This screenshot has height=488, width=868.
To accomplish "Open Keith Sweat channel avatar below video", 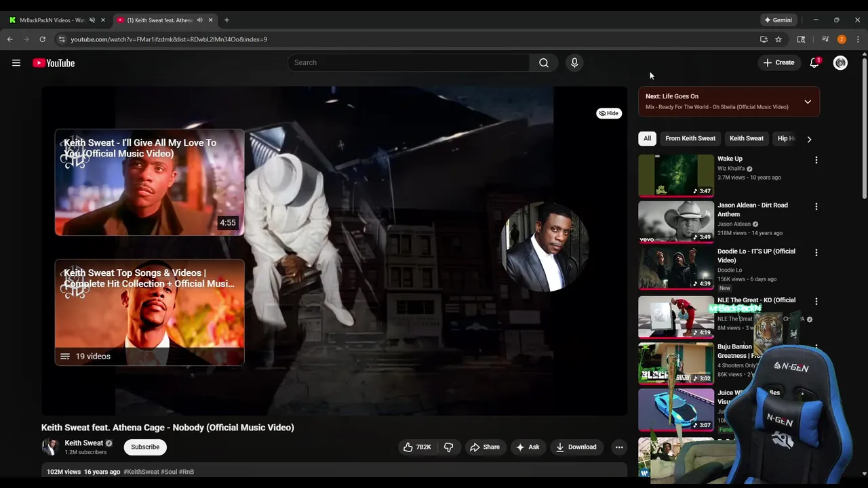I will pyautogui.click(x=50, y=447).
